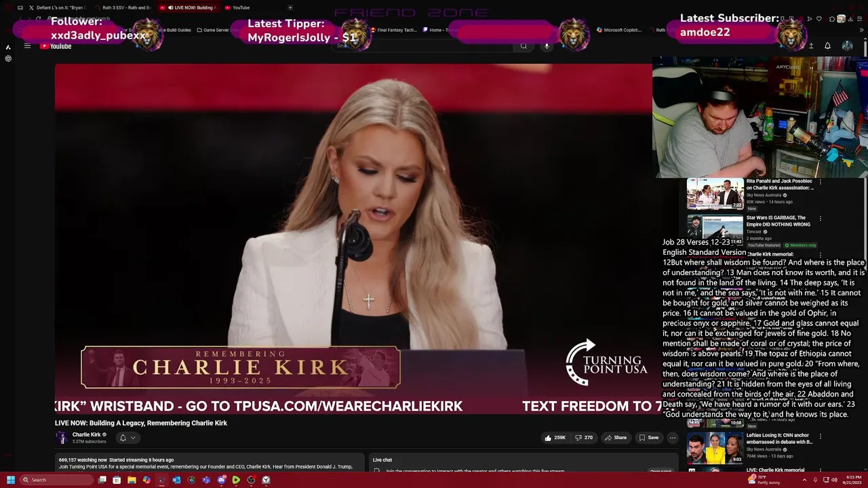Viewport: 868px width, 488px height.
Task: Open a new browser tab with plus
Action: [290, 7]
